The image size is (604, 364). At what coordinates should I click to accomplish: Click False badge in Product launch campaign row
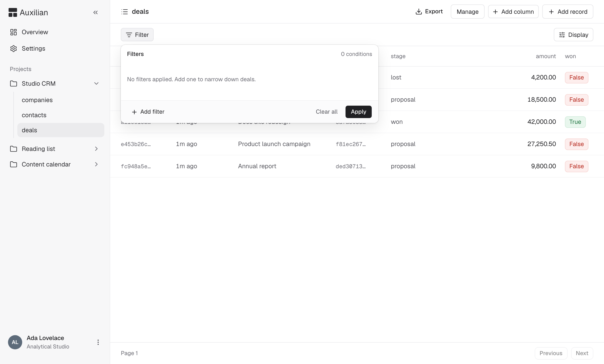coord(576,144)
